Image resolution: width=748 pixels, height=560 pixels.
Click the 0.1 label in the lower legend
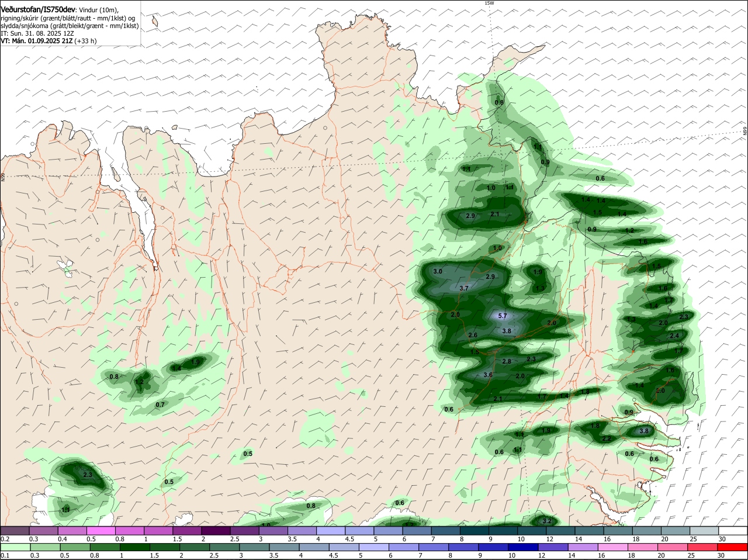tap(5, 555)
